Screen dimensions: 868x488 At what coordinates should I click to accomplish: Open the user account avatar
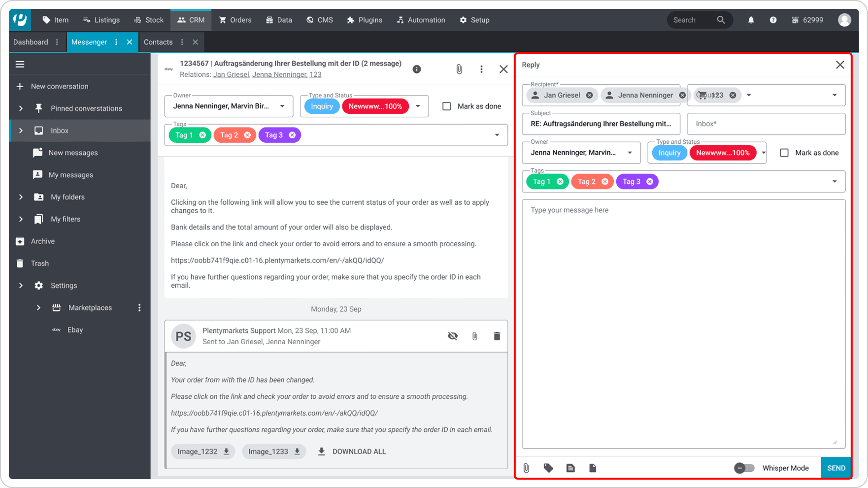(x=844, y=20)
